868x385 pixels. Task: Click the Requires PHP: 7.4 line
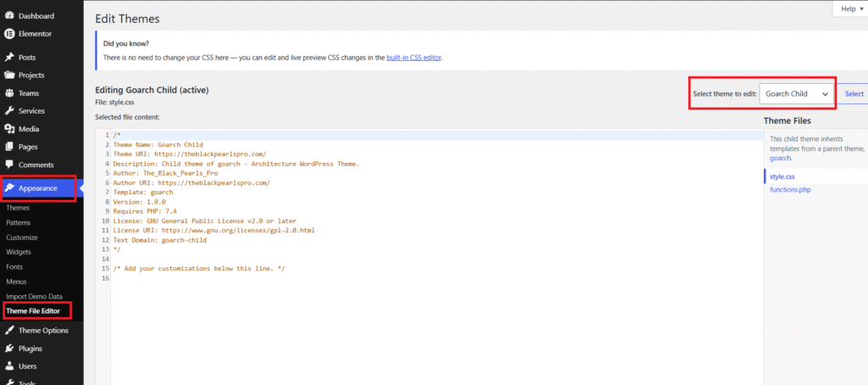pyautogui.click(x=145, y=211)
